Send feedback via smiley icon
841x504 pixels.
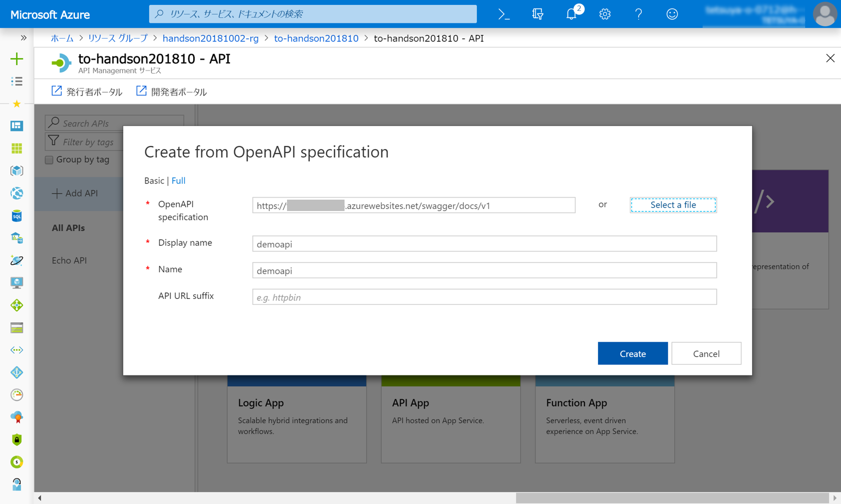pos(672,15)
